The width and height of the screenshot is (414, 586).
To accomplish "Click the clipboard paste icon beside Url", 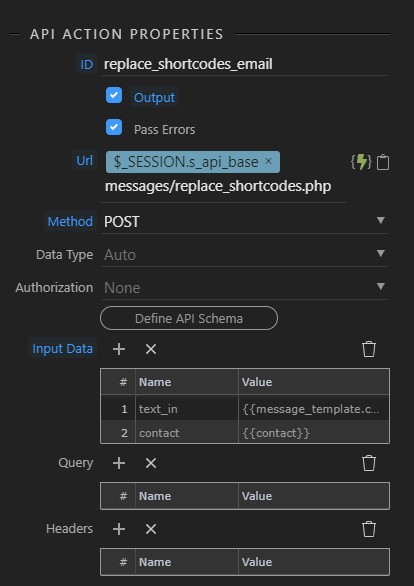I will click(x=383, y=163).
